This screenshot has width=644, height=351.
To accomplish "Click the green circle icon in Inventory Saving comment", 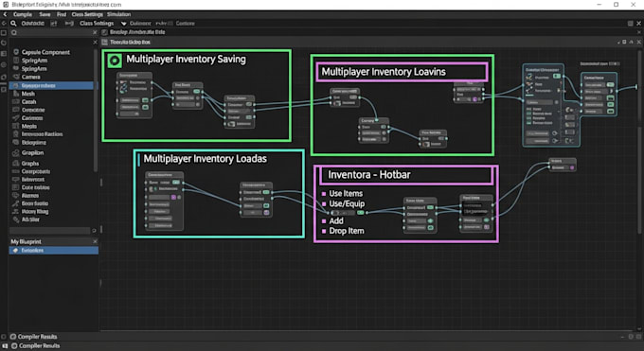I will pyautogui.click(x=115, y=61).
